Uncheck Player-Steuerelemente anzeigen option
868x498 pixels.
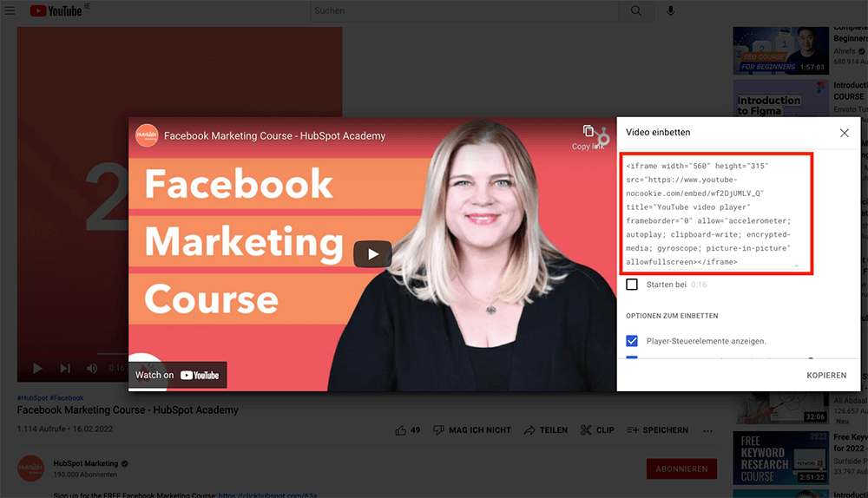(632, 341)
